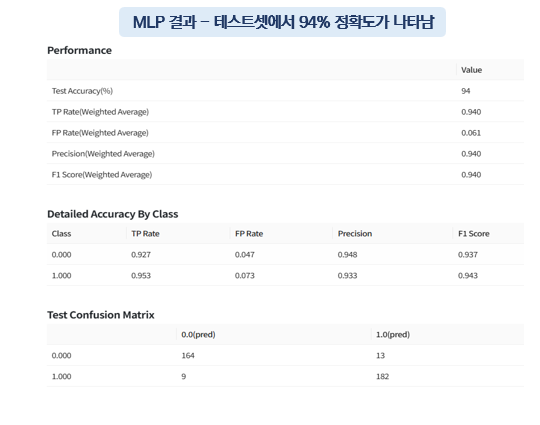This screenshot has height=425, width=540.
Task: Select class 0.000 in Detailed Accuracy table
Action: point(61,255)
